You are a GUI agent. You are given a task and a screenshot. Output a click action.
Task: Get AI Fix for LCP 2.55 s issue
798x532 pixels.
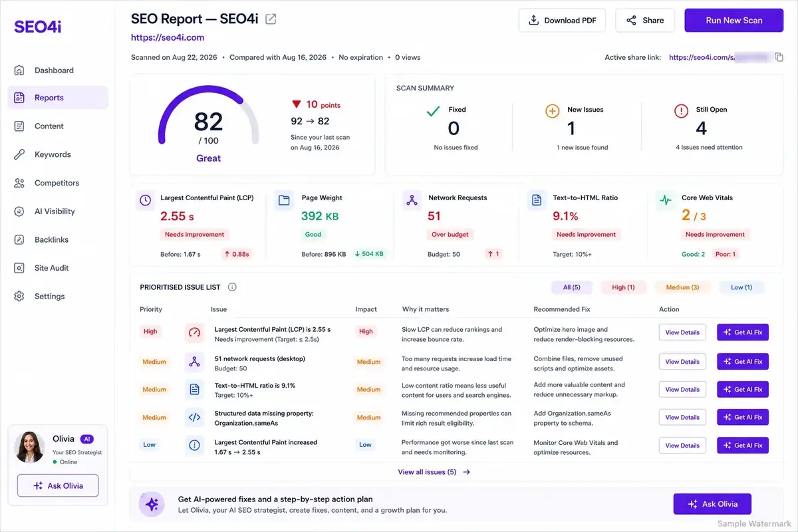743,332
